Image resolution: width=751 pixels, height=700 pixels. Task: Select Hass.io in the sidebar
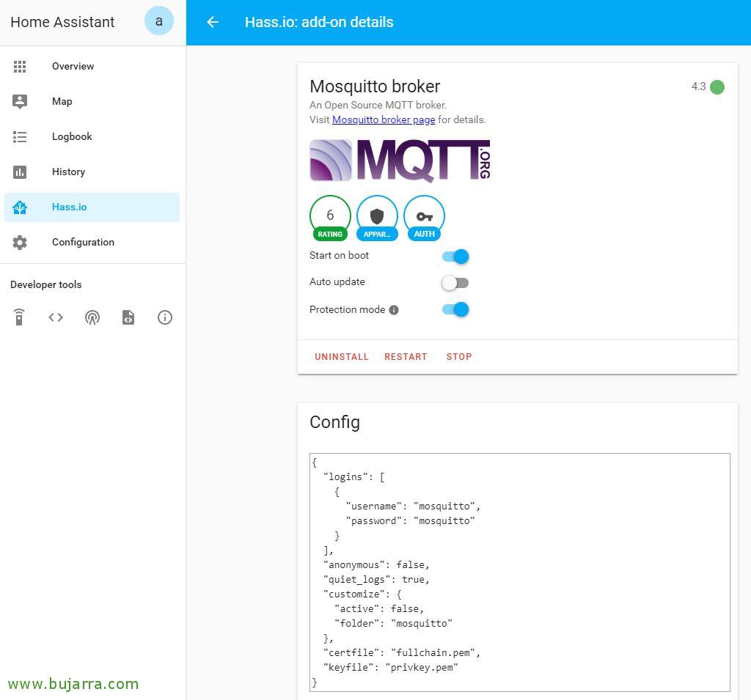click(x=92, y=207)
